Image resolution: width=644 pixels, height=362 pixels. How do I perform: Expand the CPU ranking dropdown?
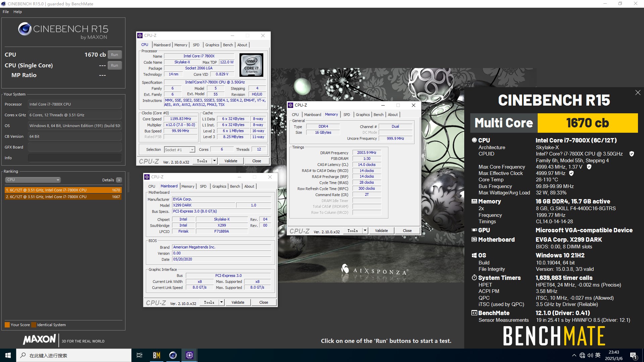coord(33,180)
